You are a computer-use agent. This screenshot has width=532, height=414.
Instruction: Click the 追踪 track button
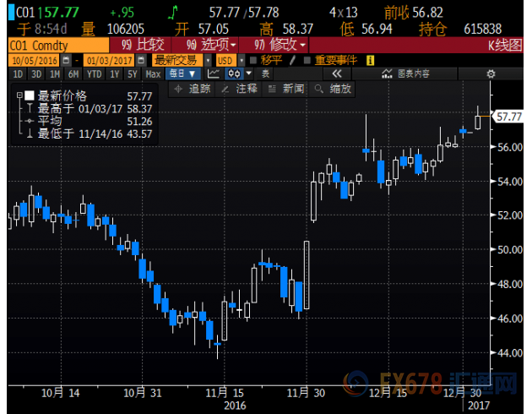(x=193, y=89)
